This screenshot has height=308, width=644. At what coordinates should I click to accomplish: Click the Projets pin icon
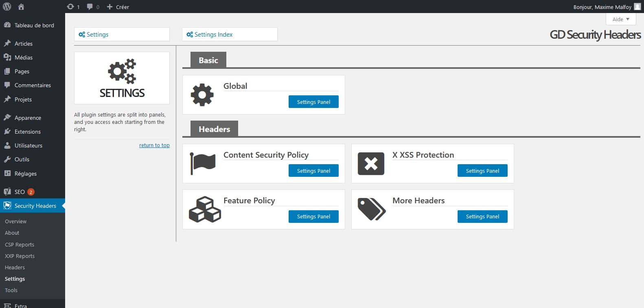coord(7,99)
